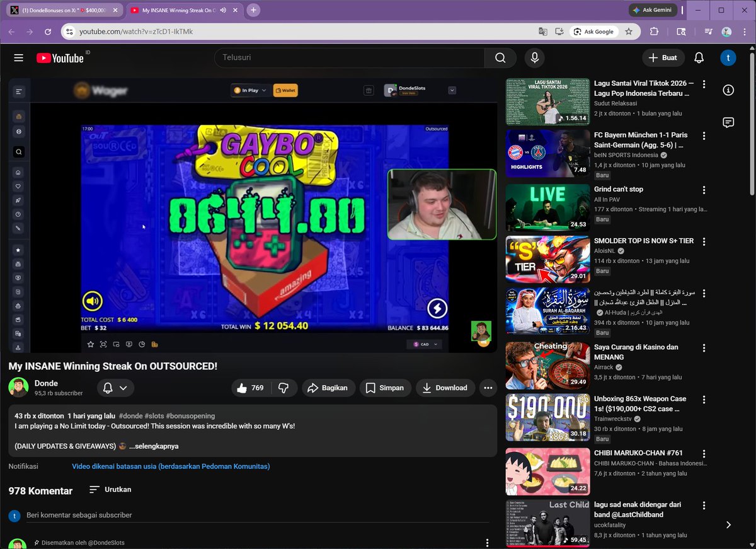Viewport: 756px width, 549px height.
Task: Click the Buat create button
Action: point(663,57)
